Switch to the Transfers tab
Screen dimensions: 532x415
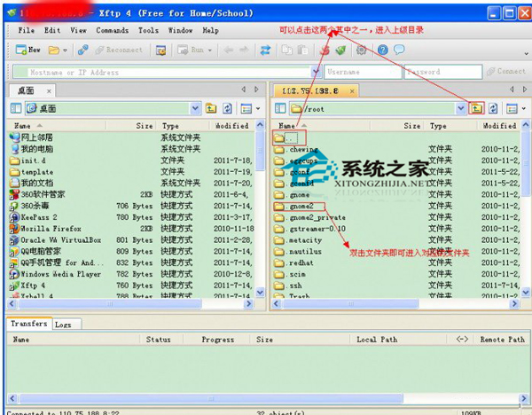point(29,324)
